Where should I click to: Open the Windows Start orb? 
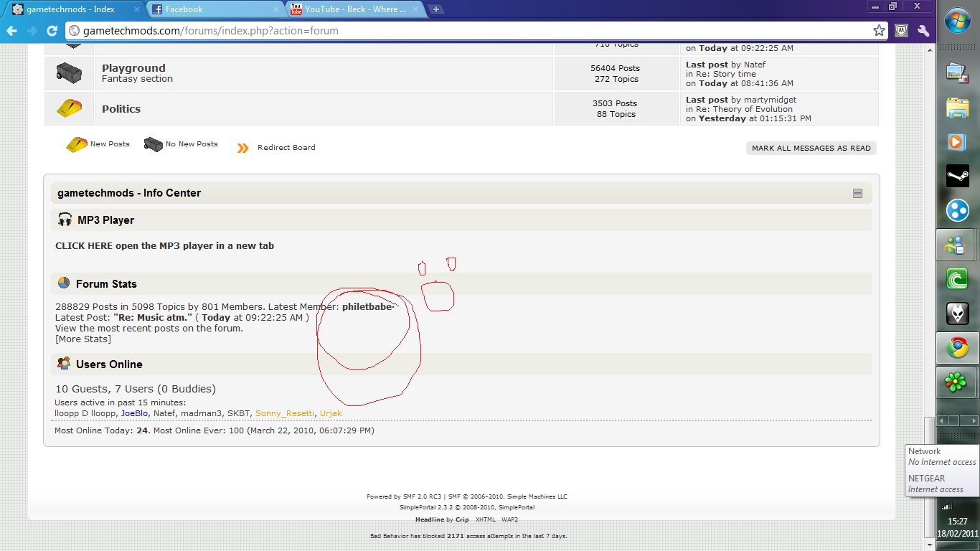pos(957,21)
